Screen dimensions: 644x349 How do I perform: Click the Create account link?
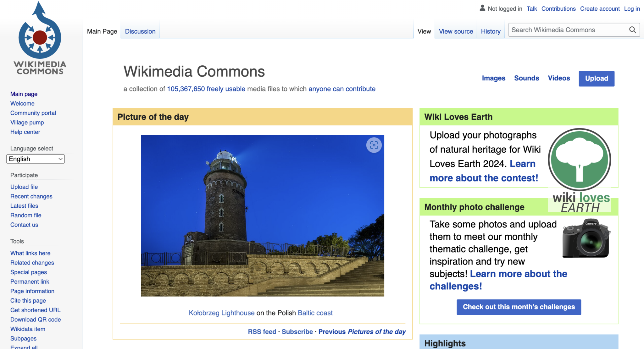599,8
